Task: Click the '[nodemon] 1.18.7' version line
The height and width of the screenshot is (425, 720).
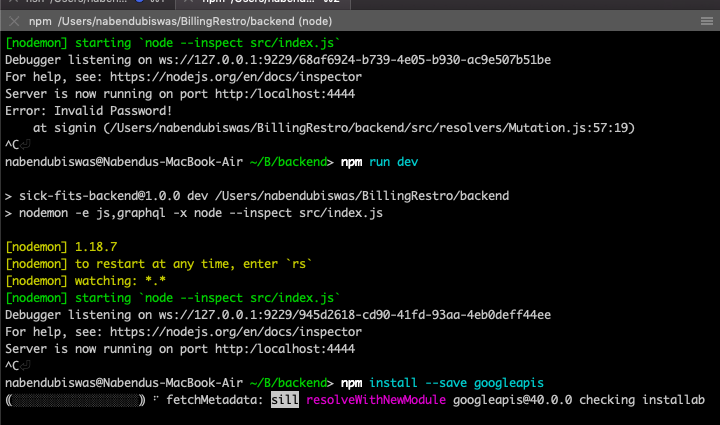Action: (x=61, y=246)
